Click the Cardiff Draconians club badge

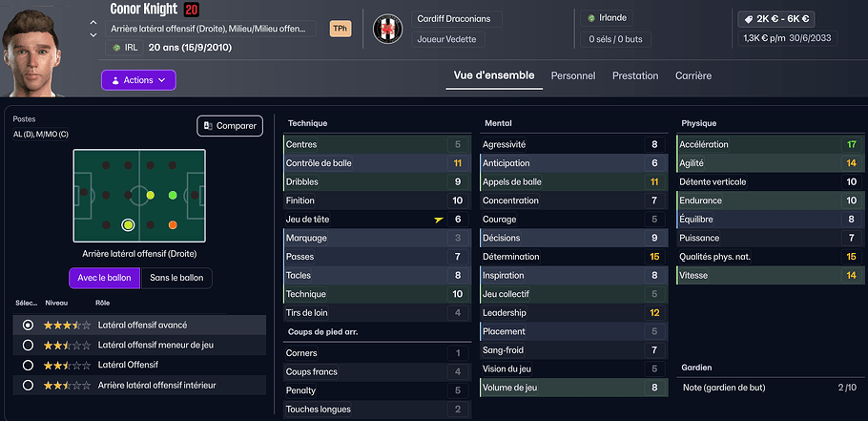(x=386, y=29)
